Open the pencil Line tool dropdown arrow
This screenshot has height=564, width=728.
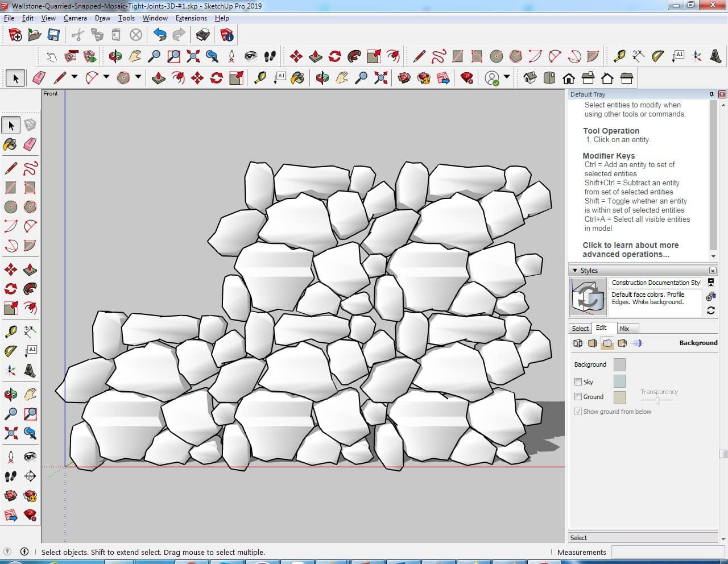[x=74, y=77]
